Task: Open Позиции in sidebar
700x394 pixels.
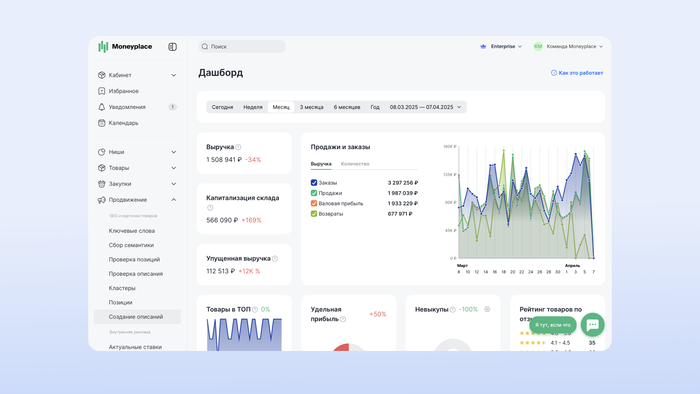Action: click(x=121, y=302)
